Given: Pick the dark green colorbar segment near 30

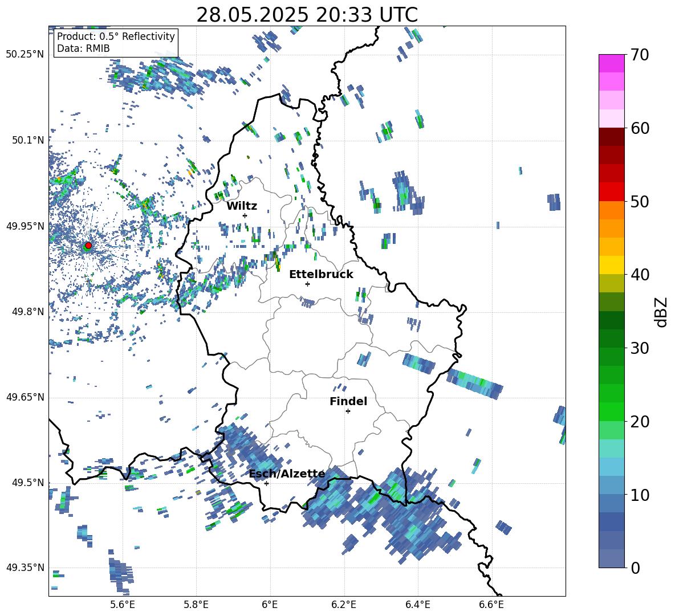Looking at the screenshot, I should coord(611,338).
